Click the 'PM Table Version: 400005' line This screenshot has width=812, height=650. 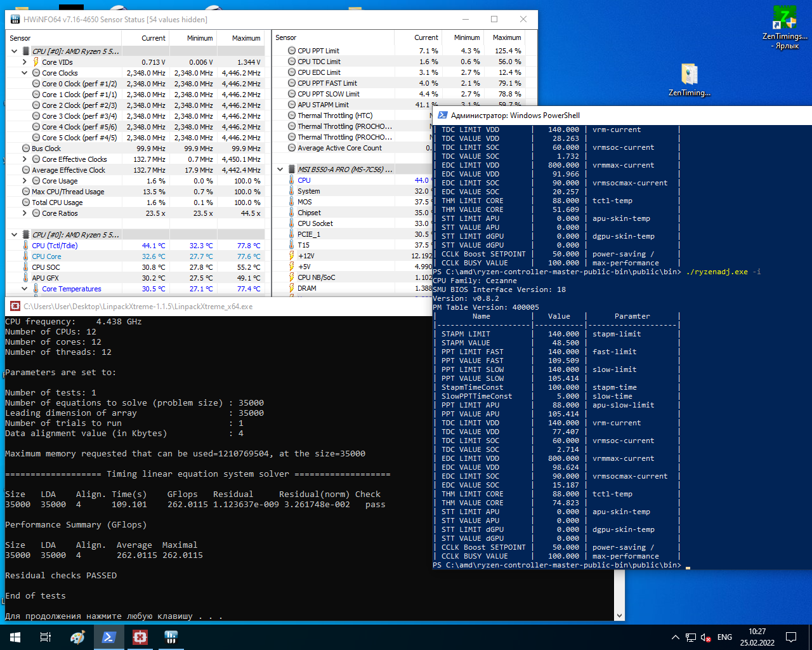tap(486, 307)
